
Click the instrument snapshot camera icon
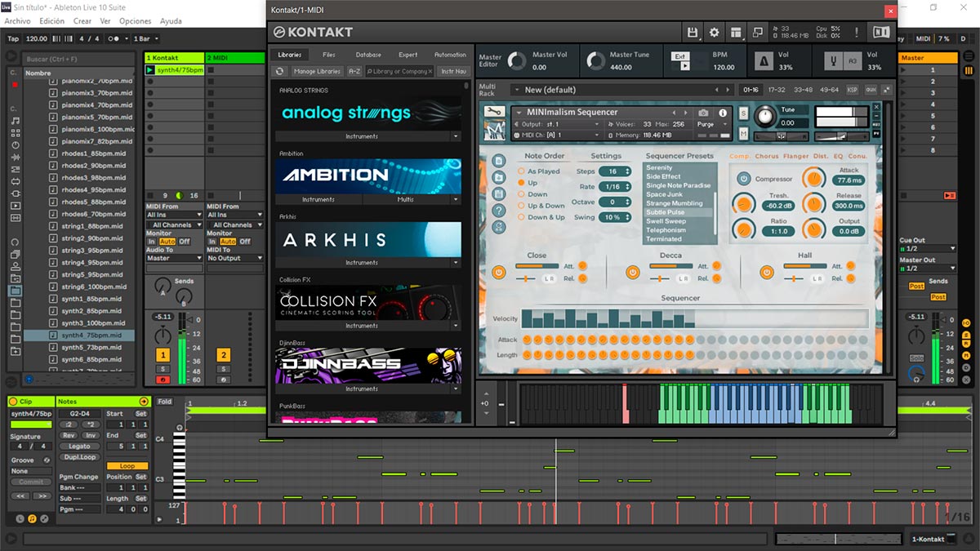coord(704,113)
